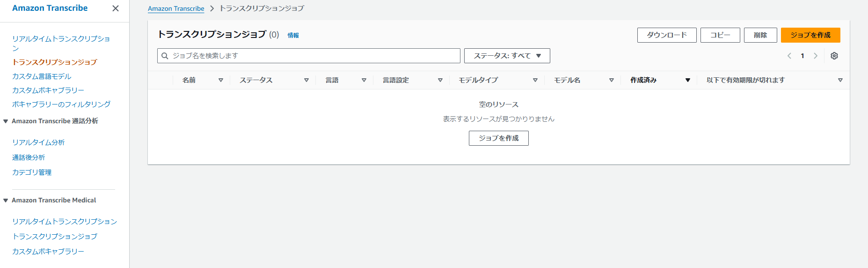The image size is (868, 268).
Task: Open Amazon Transcribe breadcrumb link
Action: (x=176, y=8)
